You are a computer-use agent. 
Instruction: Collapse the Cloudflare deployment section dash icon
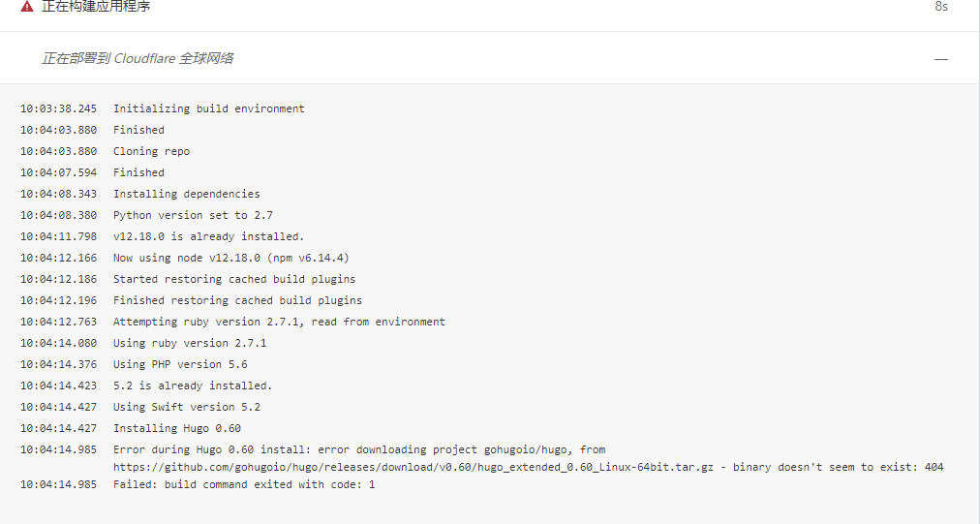(x=940, y=59)
